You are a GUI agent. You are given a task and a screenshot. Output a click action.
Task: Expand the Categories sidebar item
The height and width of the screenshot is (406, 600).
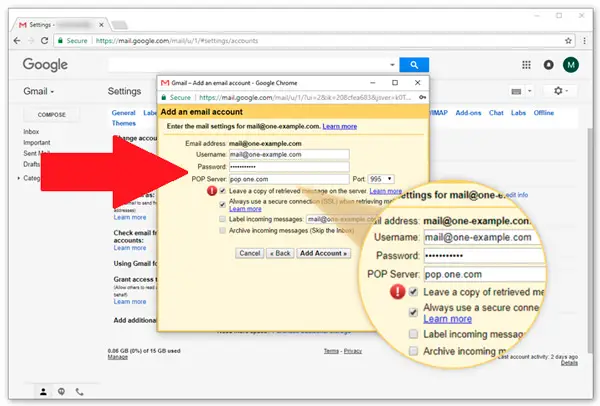(19, 178)
